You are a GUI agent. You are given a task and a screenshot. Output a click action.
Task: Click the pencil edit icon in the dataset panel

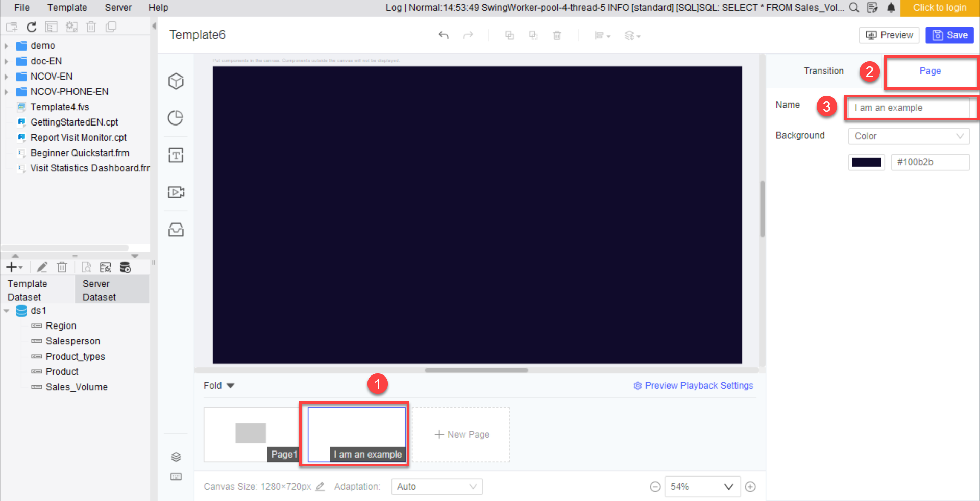click(x=42, y=267)
